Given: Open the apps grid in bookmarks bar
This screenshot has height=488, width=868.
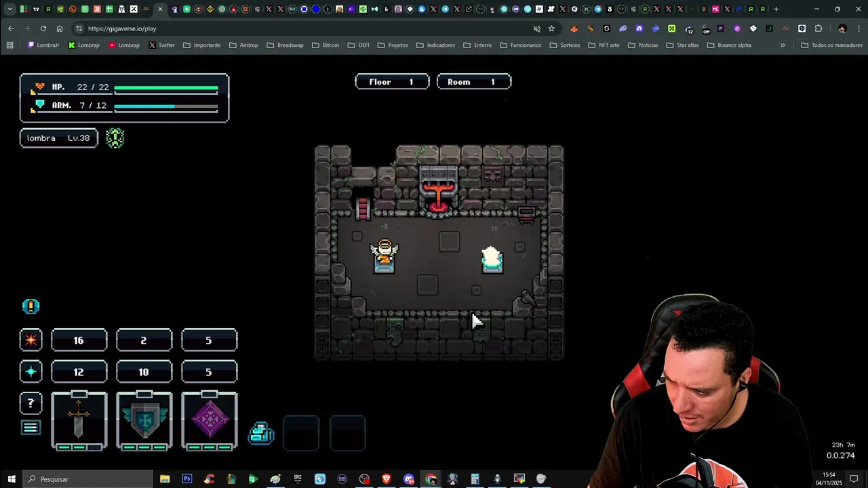Looking at the screenshot, I should click(x=9, y=45).
